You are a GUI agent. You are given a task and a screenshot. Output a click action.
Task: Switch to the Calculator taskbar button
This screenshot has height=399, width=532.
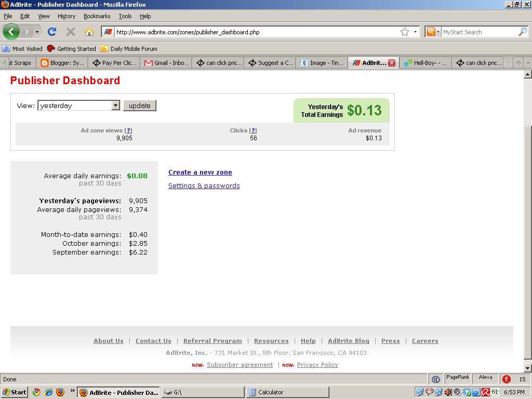287,392
